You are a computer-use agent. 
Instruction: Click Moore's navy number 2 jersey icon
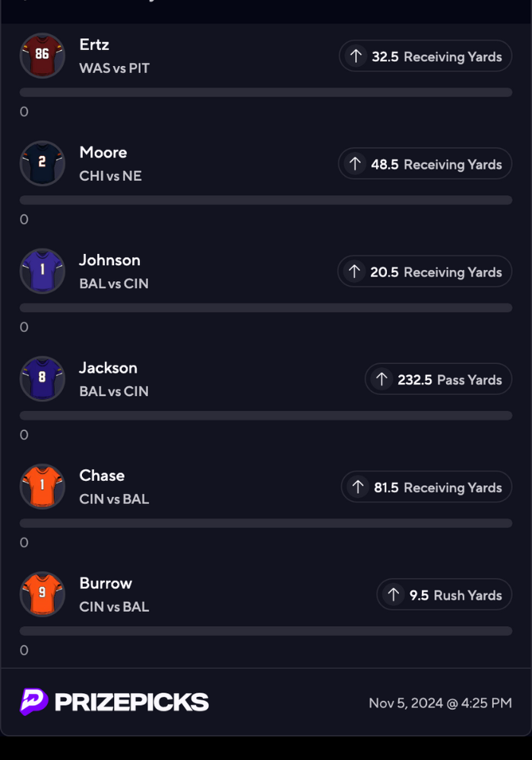tap(43, 163)
